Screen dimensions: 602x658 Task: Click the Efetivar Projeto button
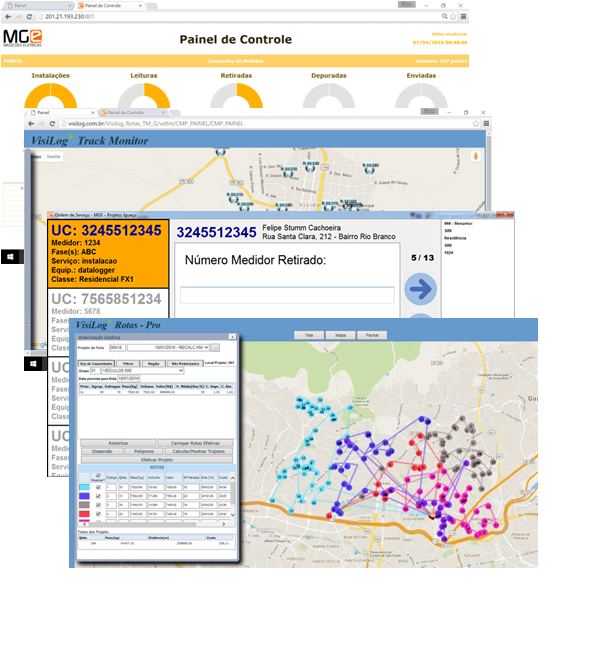pyautogui.click(x=157, y=460)
